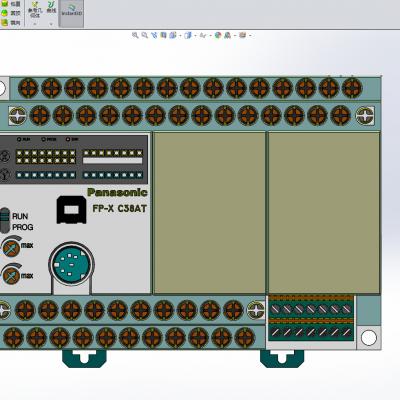Screen dimensions: 400x400
Task: Select the round teal tool port connector
Action: pos(71,264)
